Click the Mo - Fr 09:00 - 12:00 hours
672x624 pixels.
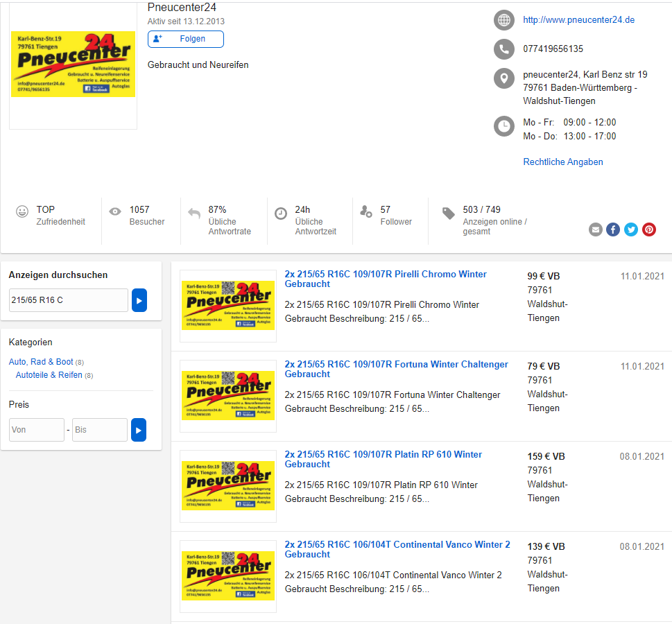[x=569, y=123]
